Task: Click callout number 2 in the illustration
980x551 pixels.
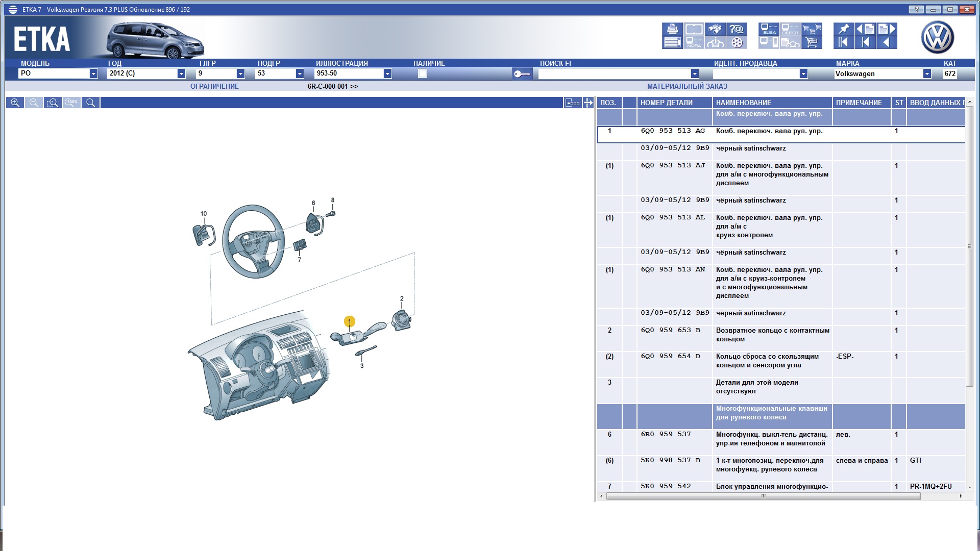Action: click(x=402, y=298)
